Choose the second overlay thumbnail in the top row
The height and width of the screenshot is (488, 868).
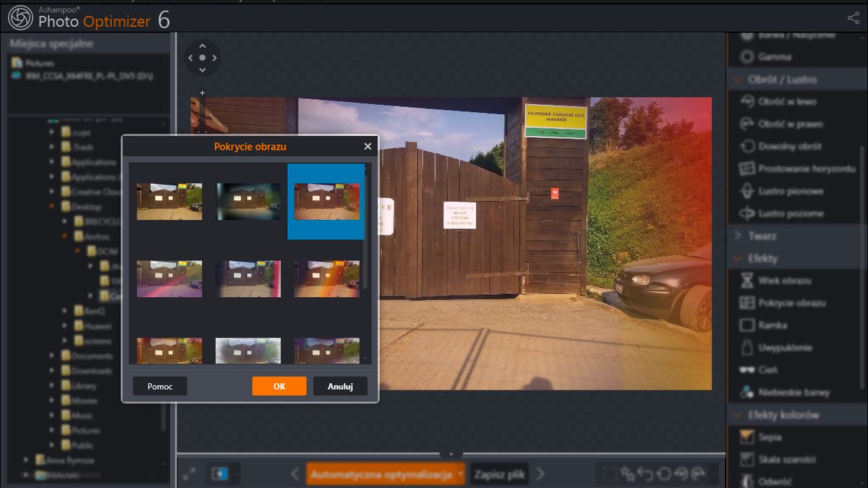coord(248,201)
